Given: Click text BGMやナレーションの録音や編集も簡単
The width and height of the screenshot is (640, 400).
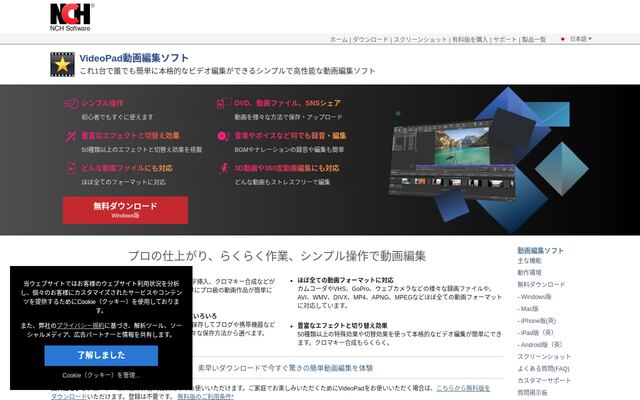Looking at the screenshot, I should pos(289,150).
